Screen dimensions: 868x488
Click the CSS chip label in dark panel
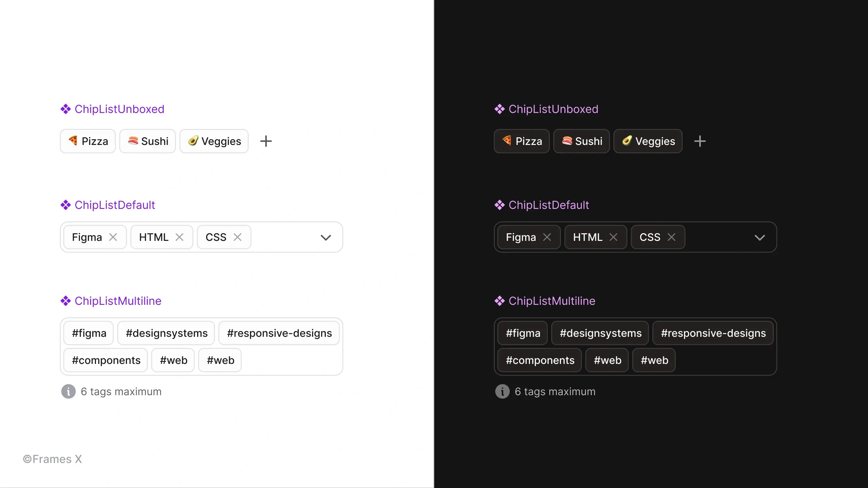tap(650, 237)
